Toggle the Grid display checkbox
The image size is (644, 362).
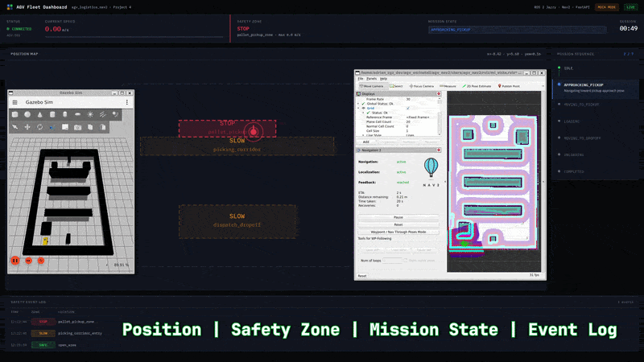[x=408, y=109]
